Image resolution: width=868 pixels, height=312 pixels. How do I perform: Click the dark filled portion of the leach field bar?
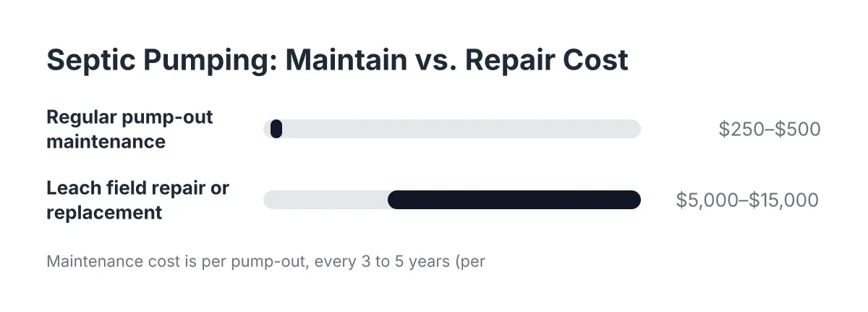pos(514,200)
